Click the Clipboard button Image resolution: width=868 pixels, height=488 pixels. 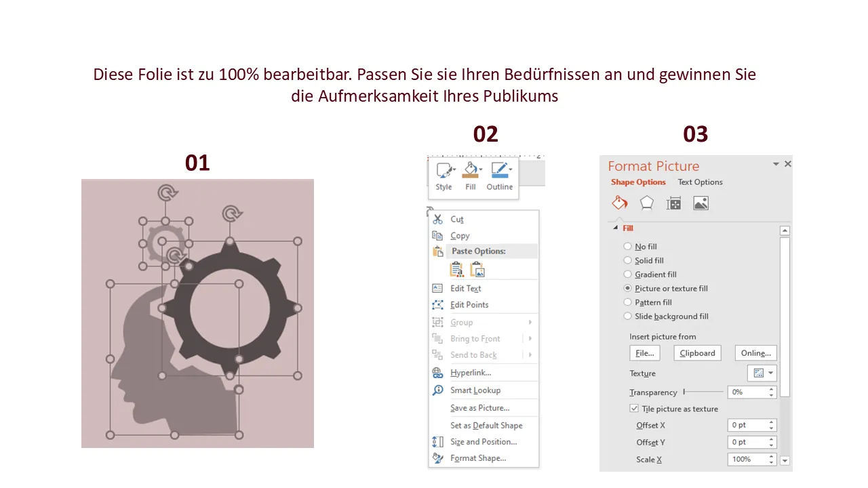pos(697,353)
